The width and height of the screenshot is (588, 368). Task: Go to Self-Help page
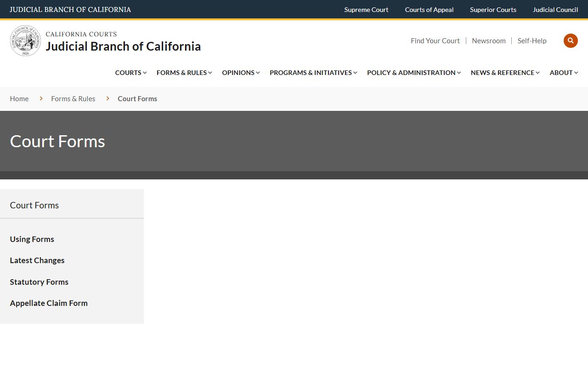pyautogui.click(x=532, y=40)
